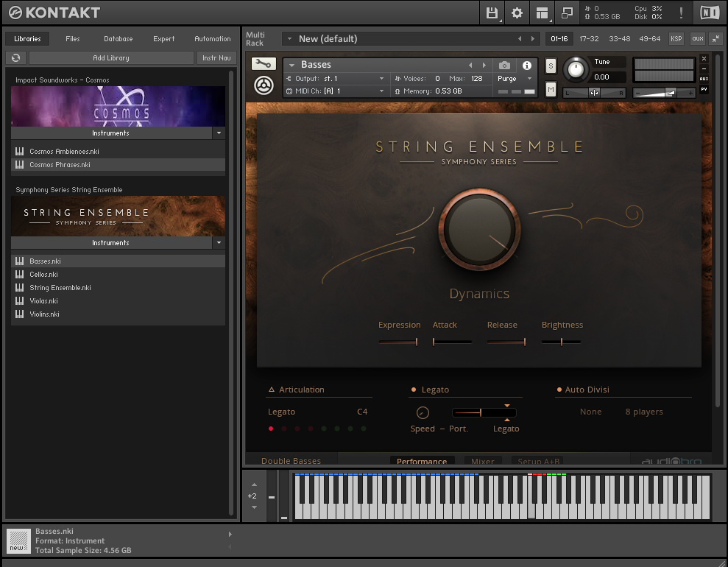This screenshot has height=567, width=728.
Task: Mute the Basses instrument
Action: pyautogui.click(x=551, y=89)
